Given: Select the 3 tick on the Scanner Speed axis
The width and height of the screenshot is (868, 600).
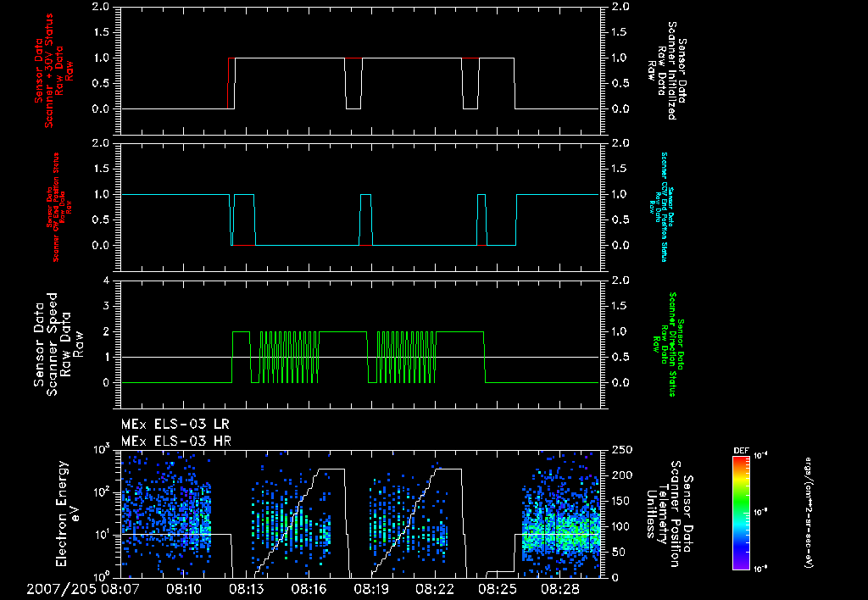Looking at the screenshot, I should coord(106,306).
